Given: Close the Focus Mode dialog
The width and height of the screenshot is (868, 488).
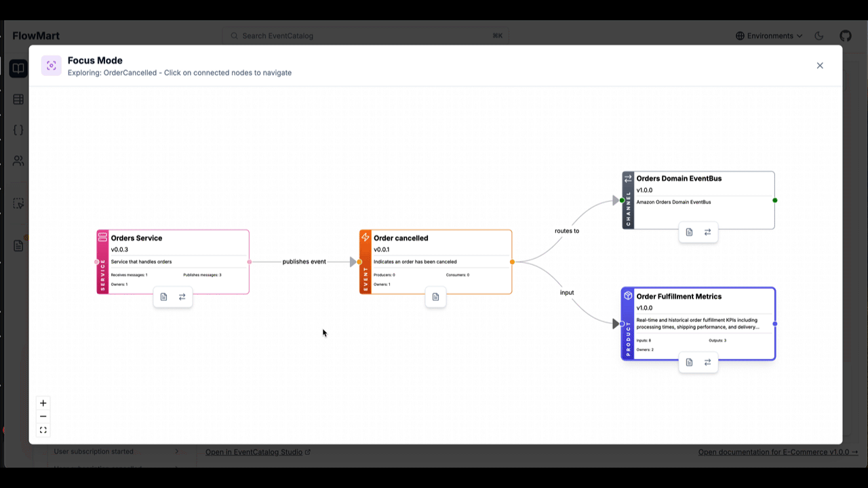Looking at the screenshot, I should click(820, 66).
